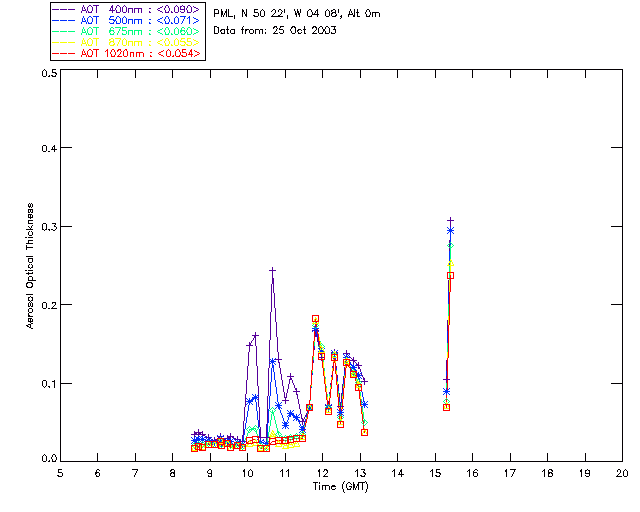This screenshot has width=640, height=512.
Task: Click the 0.2 y-axis tick label
Action: pyautogui.click(x=49, y=305)
